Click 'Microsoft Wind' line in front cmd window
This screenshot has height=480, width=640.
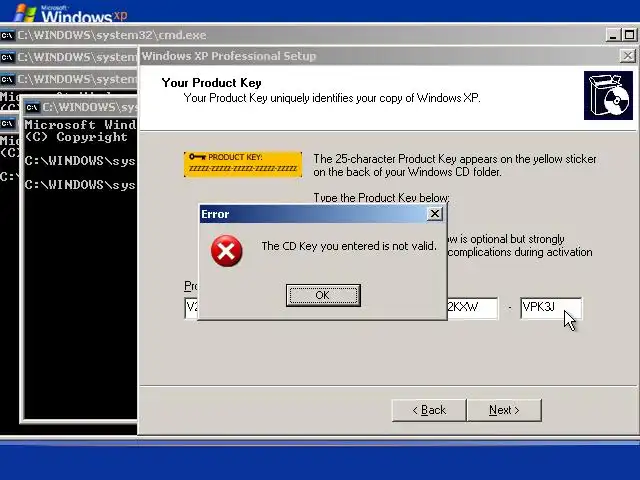pos(80,124)
